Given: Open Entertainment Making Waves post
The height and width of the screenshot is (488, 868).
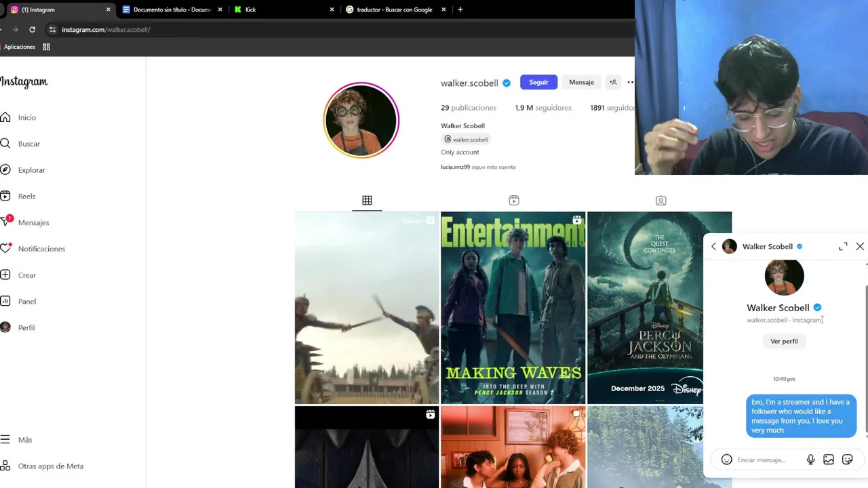Looking at the screenshot, I should tap(513, 308).
